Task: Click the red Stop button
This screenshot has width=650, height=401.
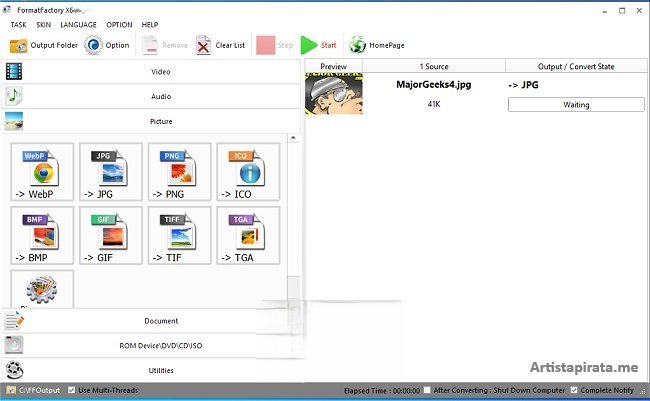Action: 274,45
